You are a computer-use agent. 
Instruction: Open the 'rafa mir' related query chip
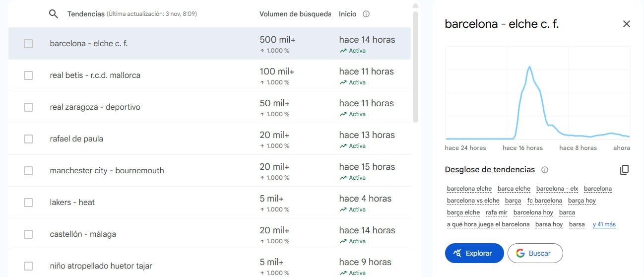pos(496,212)
